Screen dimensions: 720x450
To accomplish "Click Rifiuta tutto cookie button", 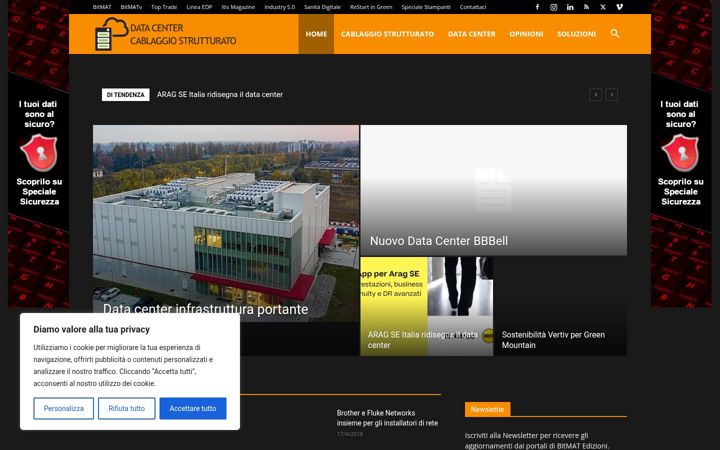I will point(127,408).
